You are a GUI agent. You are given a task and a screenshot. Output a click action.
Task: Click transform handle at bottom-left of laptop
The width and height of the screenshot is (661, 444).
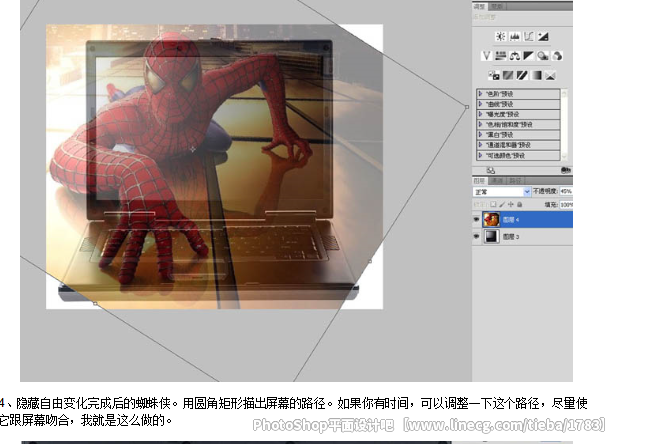point(95,304)
